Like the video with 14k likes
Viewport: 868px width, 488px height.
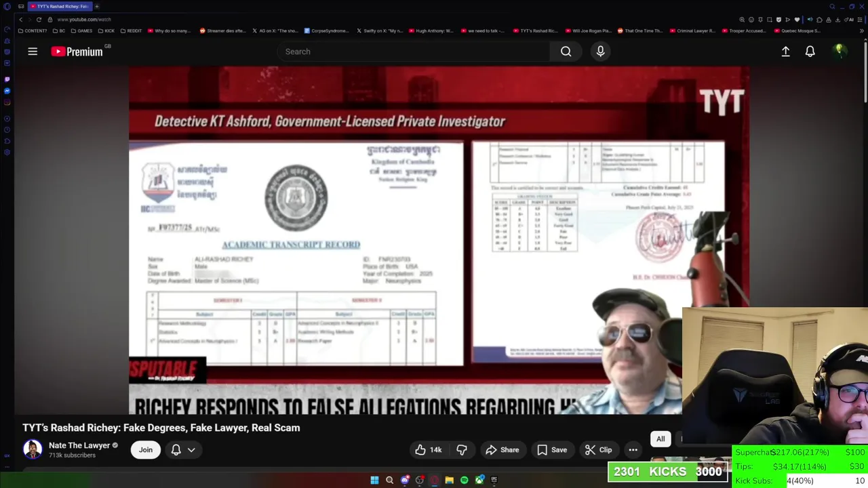(428, 450)
